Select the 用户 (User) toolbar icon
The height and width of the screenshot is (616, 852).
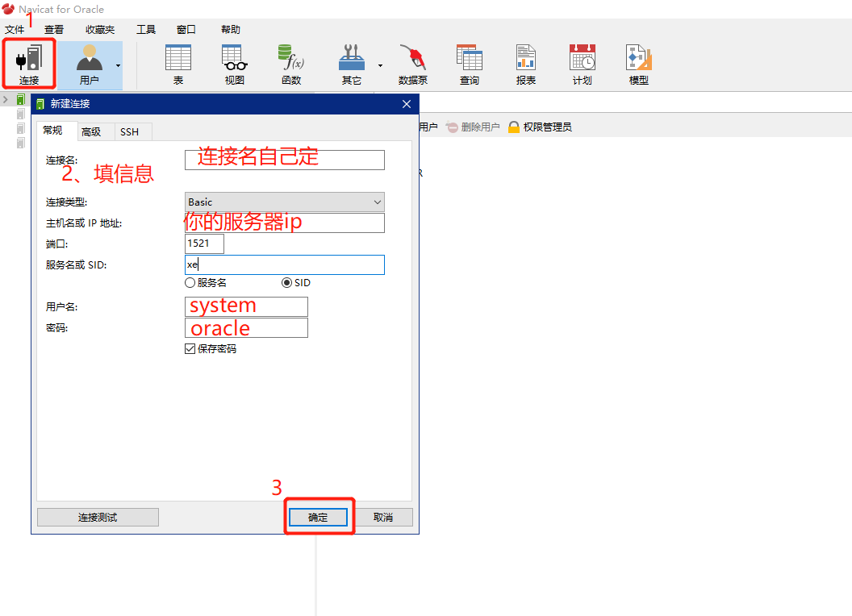[87, 64]
